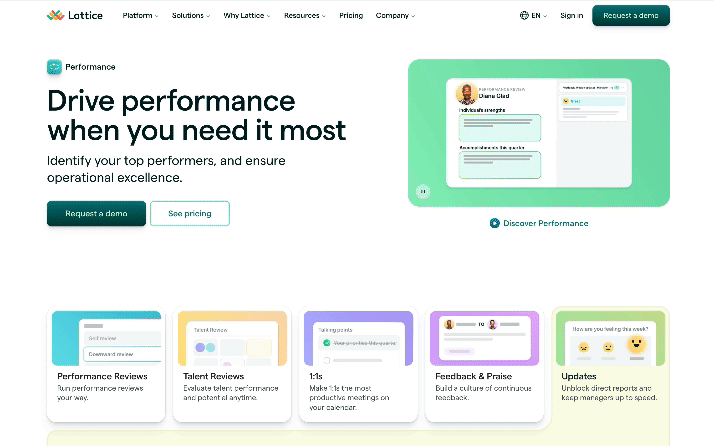Screen dimensions: 714x446
Task: Click the Discover Performance play icon
Action: click(495, 223)
